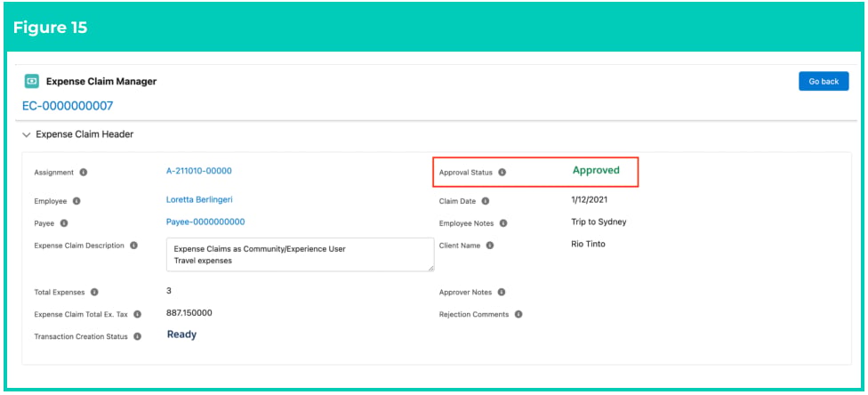
Task: Click info icon beside Client Name
Action: (x=490, y=246)
